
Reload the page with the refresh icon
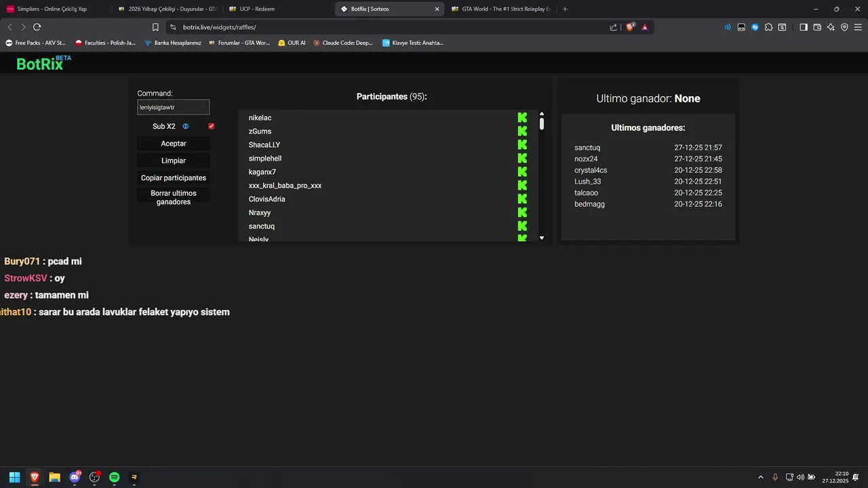click(37, 27)
